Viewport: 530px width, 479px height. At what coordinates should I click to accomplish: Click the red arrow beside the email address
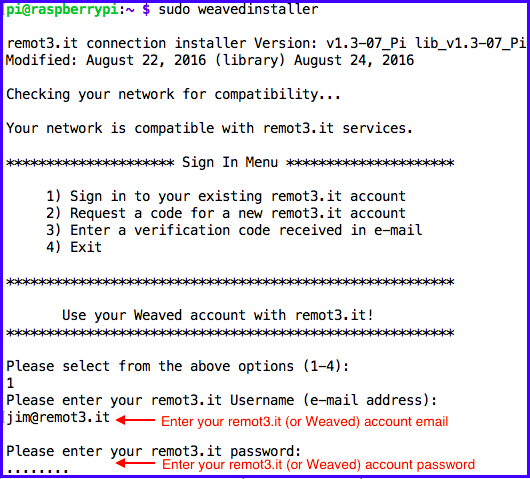(x=135, y=420)
